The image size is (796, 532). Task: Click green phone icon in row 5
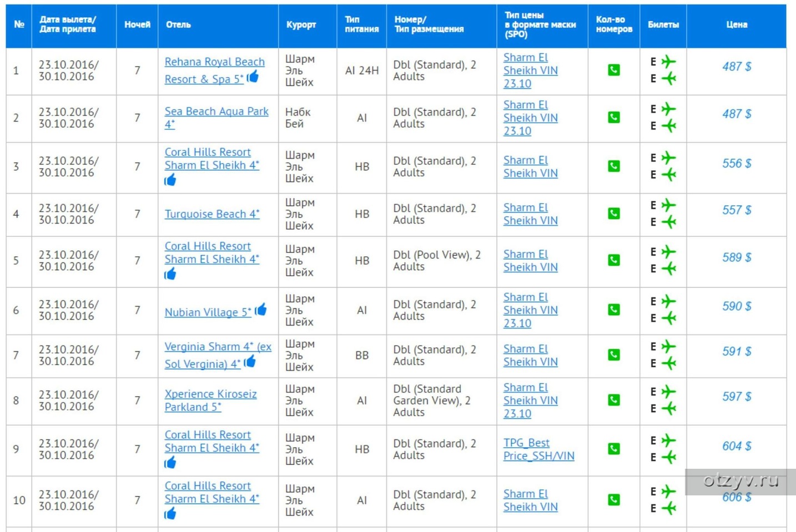pyautogui.click(x=613, y=260)
